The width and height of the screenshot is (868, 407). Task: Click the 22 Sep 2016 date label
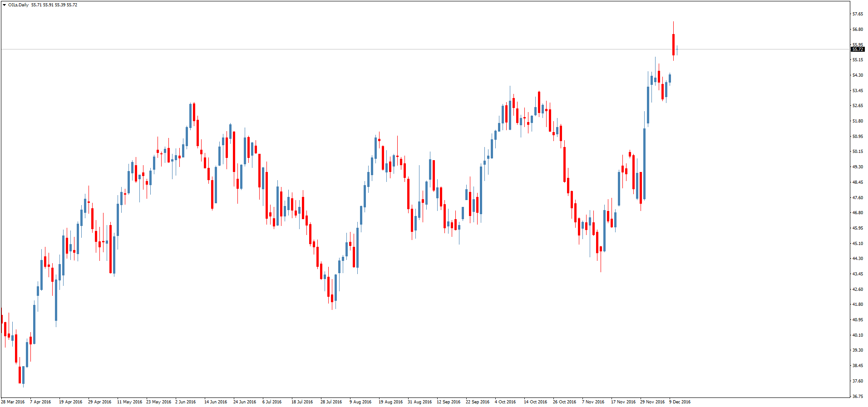[478, 402]
